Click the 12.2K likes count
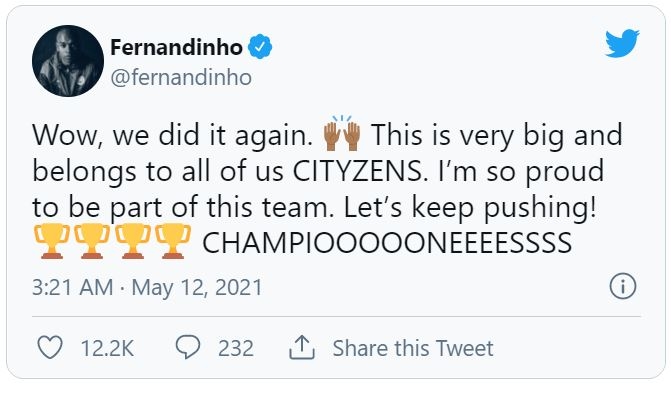 tap(107, 348)
